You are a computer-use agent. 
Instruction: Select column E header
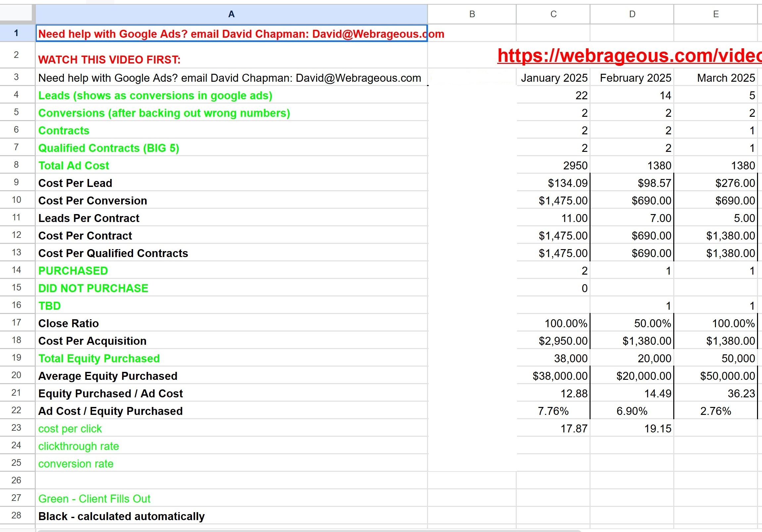click(716, 14)
